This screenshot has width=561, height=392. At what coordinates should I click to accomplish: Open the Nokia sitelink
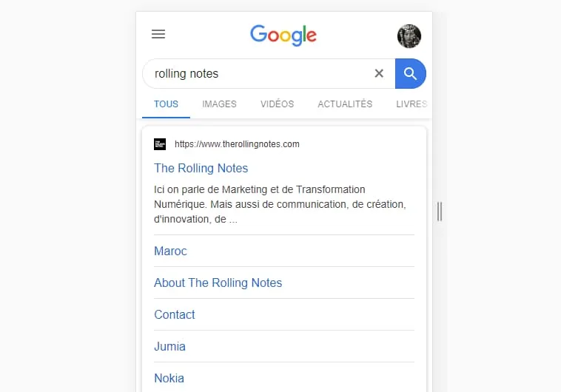[x=169, y=379]
